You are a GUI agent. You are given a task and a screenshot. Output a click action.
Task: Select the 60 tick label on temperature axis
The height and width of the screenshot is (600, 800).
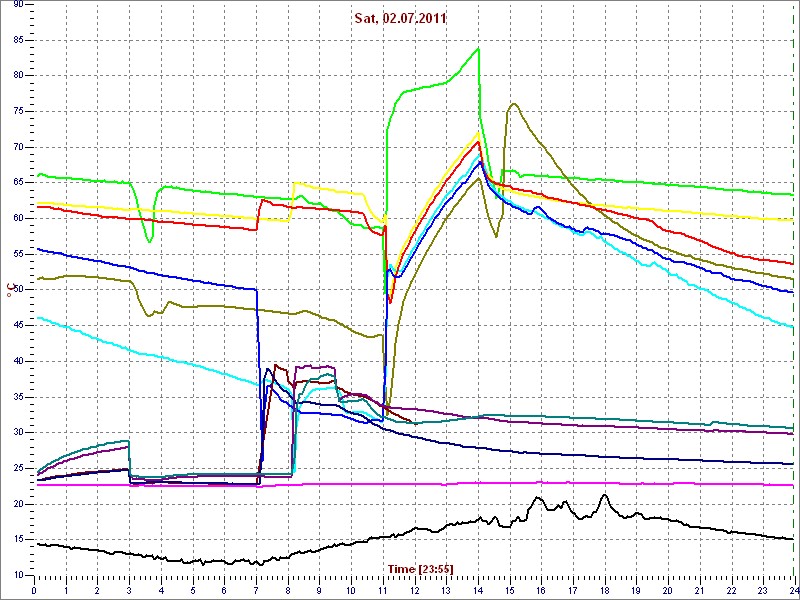(18, 218)
